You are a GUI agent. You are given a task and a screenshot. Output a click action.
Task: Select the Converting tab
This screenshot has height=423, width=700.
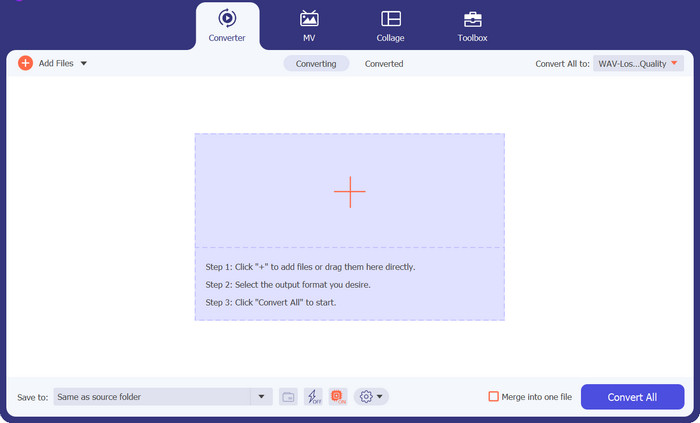(316, 63)
